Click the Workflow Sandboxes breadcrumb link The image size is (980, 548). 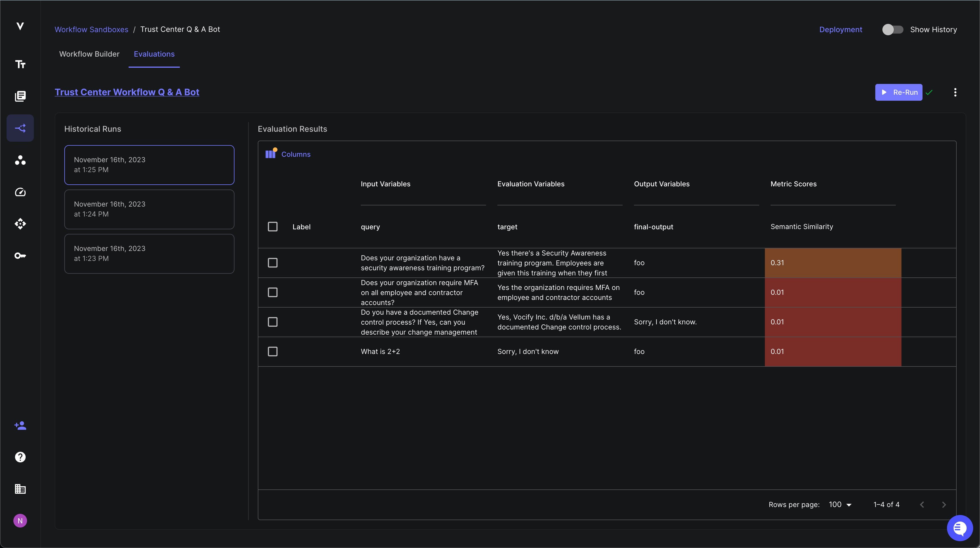point(92,29)
